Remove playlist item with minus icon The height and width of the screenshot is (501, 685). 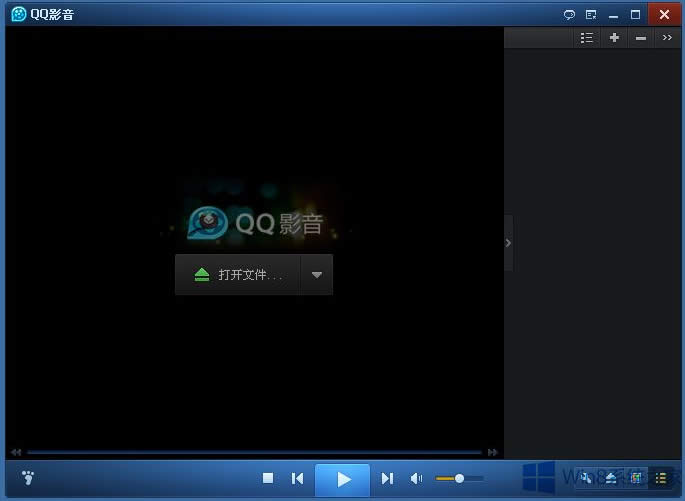pos(640,38)
